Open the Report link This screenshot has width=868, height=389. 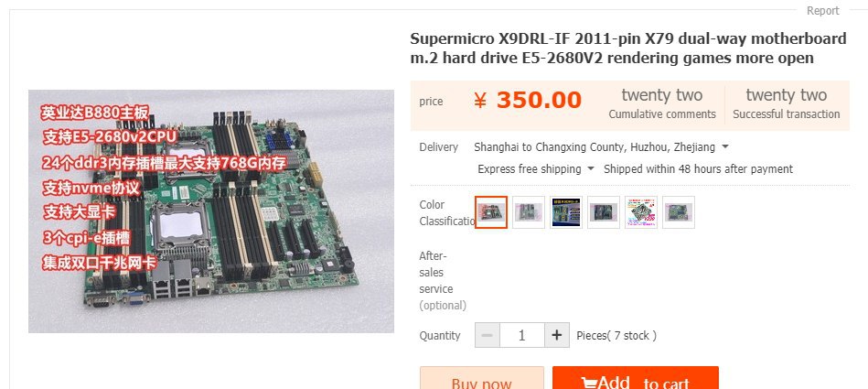(x=822, y=11)
